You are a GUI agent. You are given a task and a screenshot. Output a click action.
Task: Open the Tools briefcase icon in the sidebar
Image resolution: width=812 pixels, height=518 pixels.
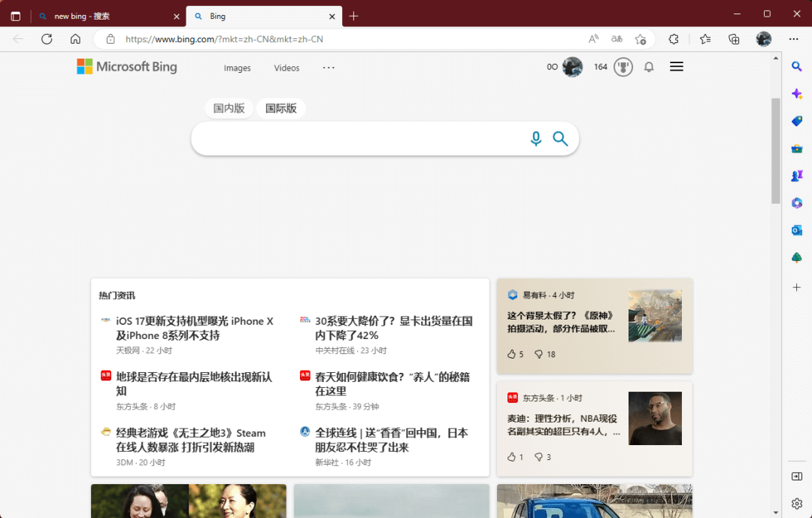tap(796, 148)
